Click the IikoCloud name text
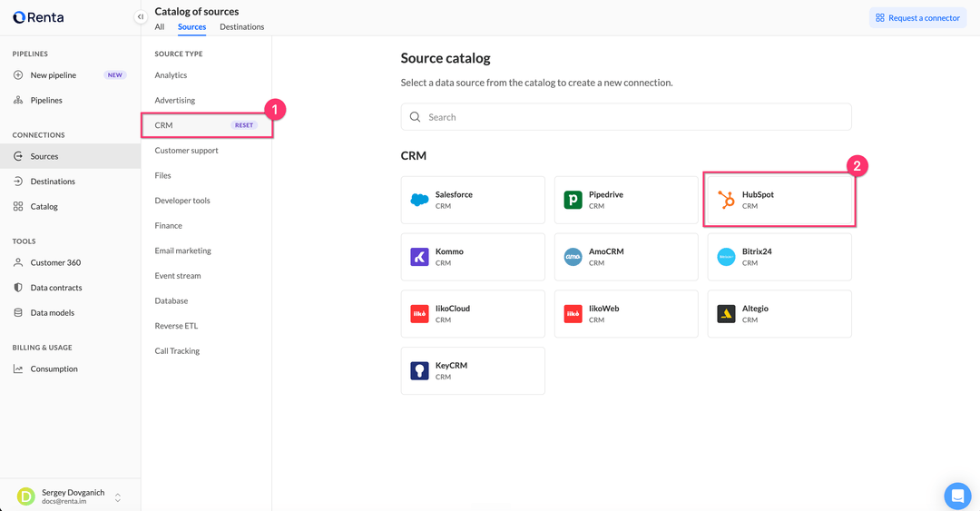This screenshot has height=511, width=980. click(x=453, y=309)
